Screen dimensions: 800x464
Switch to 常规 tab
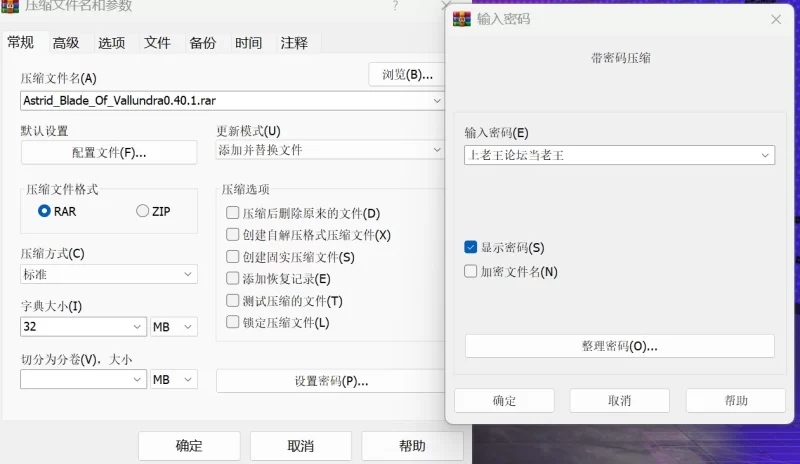point(20,42)
